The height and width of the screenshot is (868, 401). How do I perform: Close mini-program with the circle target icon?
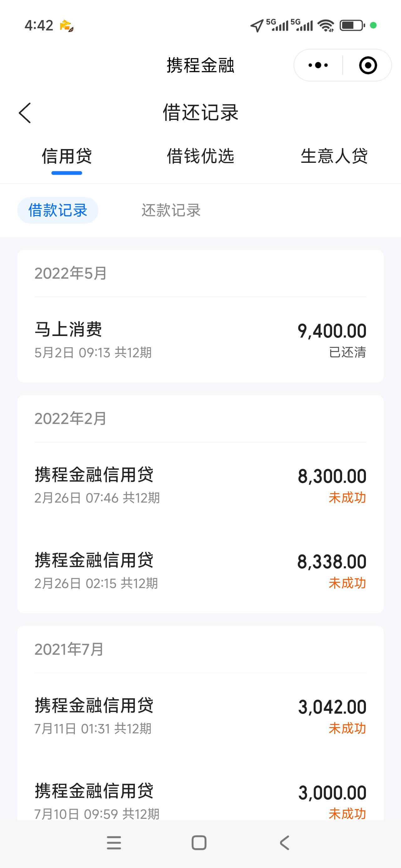[367, 65]
